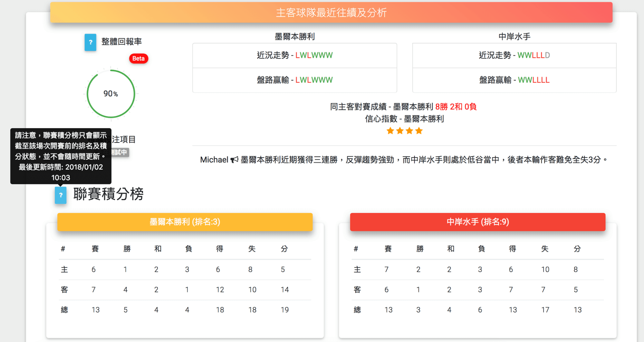Select the 墨爾本勝利 team name heading

(x=294, y=37)
